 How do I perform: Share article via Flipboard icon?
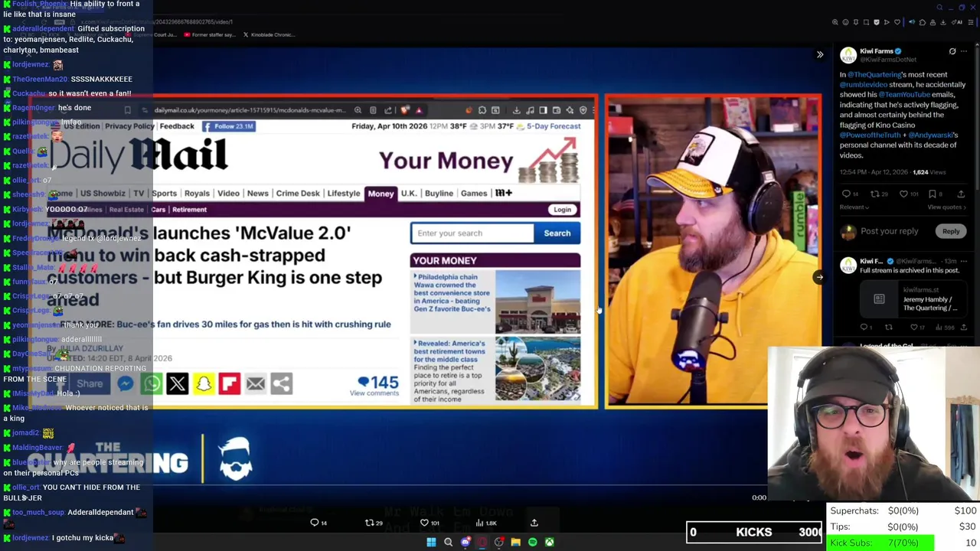click(x=230, y=383)
